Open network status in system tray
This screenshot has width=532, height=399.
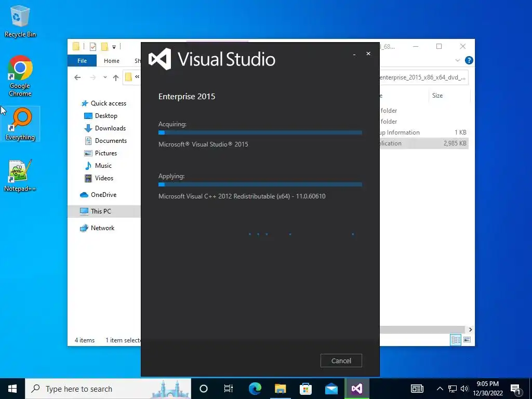tap(453, 389)
